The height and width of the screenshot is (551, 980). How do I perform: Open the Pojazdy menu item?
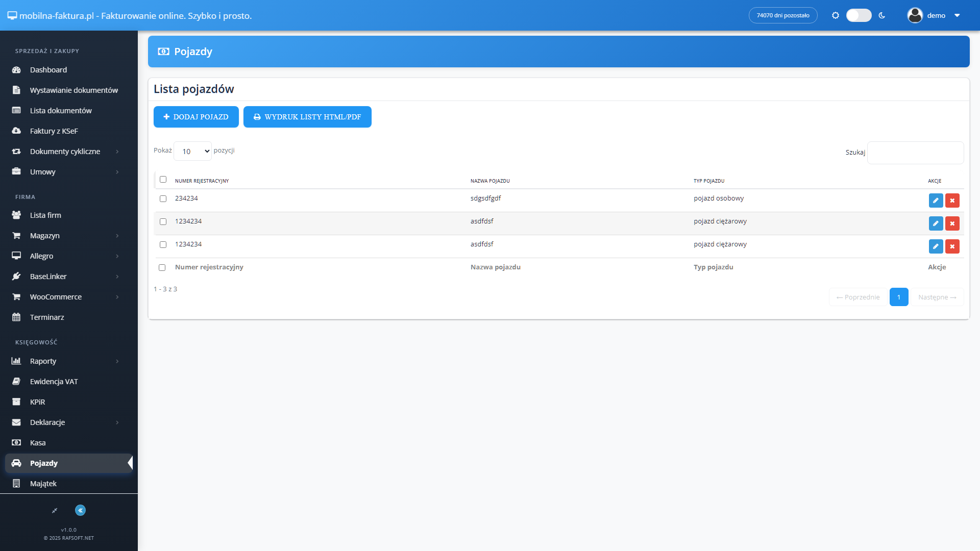click(69, 463)
